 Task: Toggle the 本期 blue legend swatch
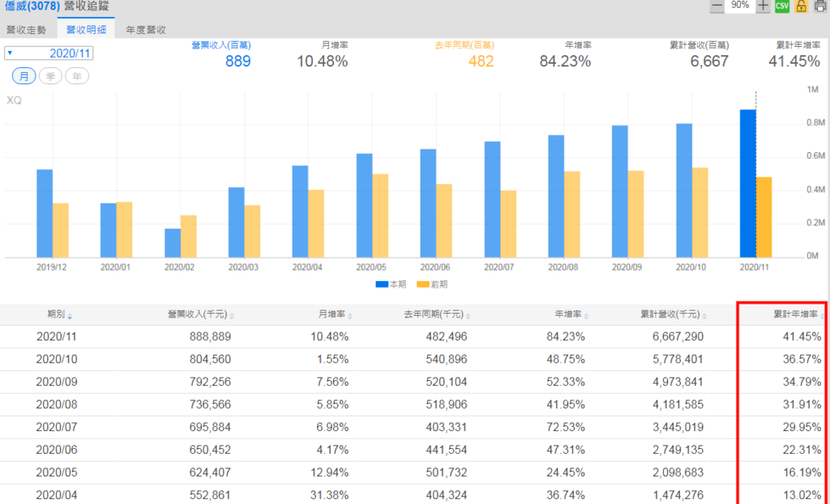tap(383, 284)
